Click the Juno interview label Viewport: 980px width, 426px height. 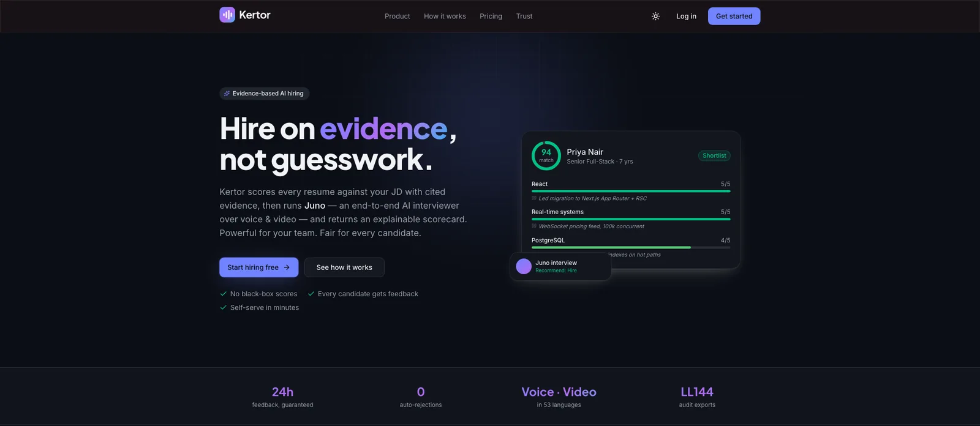[556, 263]
